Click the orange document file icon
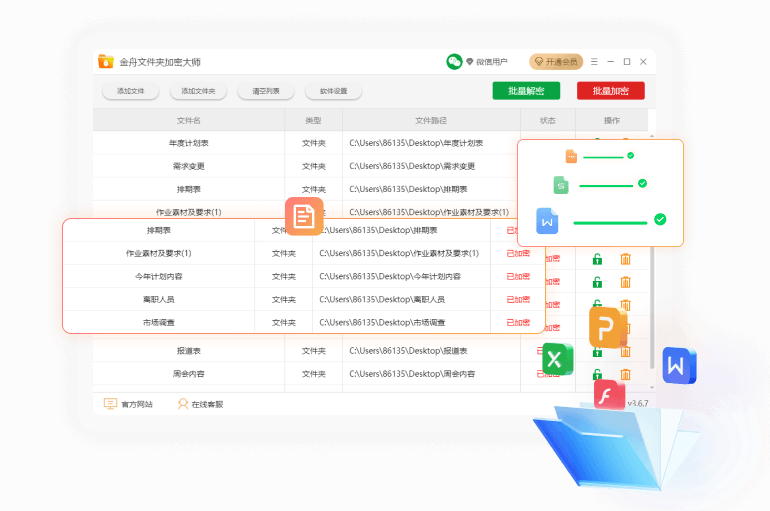 (x=304, y=216)
